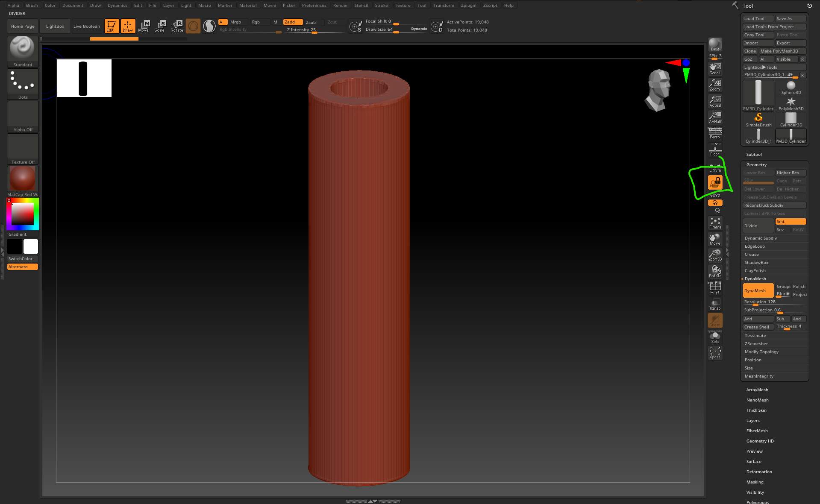The height and width of the screenshot is (504, 820).
Task: Click the orange DynaMesh button
Action: point(758,290)
